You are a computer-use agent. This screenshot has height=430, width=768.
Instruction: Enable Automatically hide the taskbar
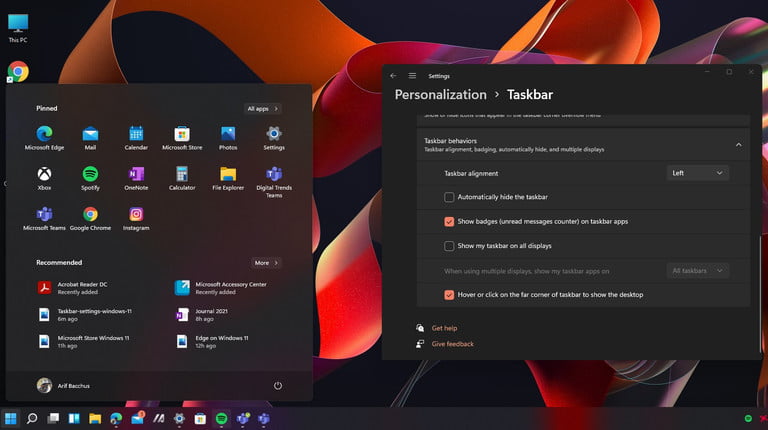coord(449,197)
